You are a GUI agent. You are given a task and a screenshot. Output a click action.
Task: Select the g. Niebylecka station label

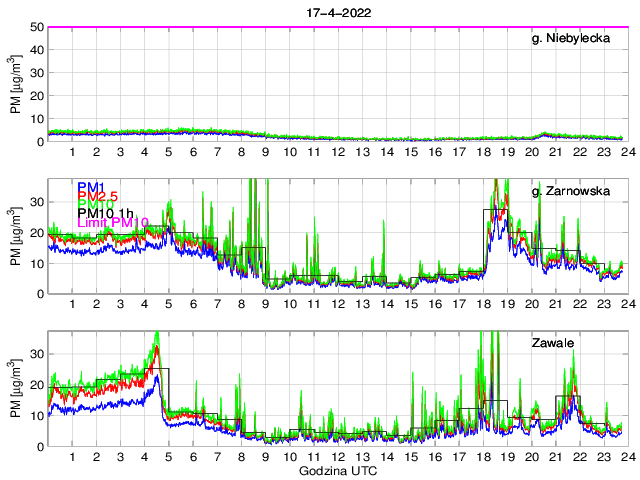571,38
